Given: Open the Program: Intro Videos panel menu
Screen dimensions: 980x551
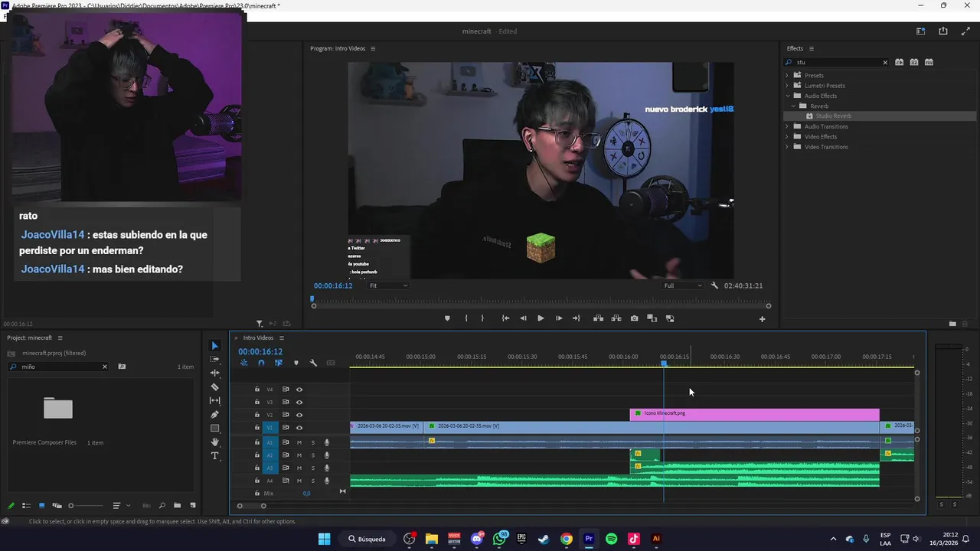Looking at the screenshot, I should (373, 48).
